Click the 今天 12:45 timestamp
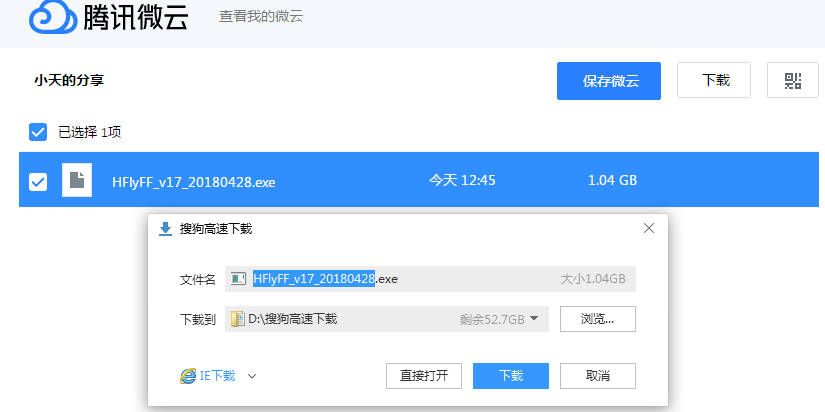 point(462,180)
